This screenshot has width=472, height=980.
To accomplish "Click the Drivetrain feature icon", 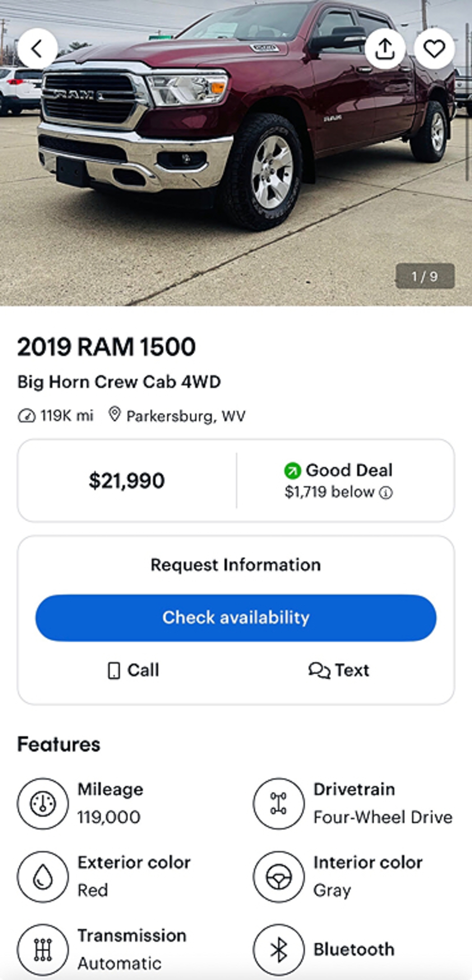I will (278, 803).
